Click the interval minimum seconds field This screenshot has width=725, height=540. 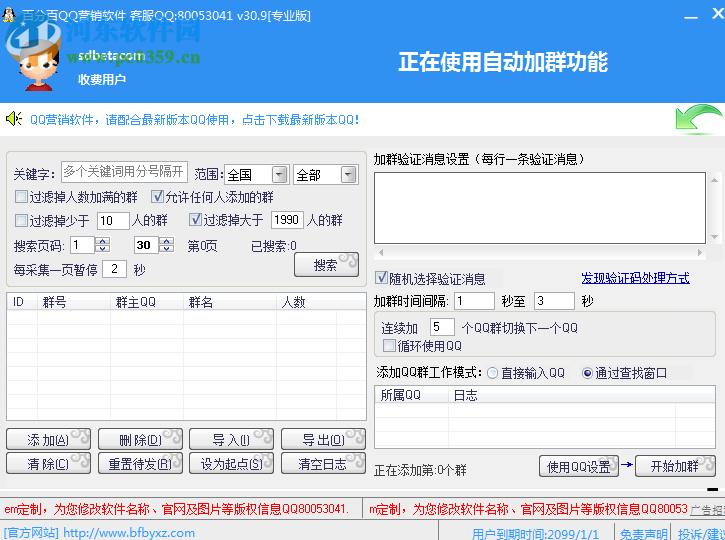pos(474,301)
